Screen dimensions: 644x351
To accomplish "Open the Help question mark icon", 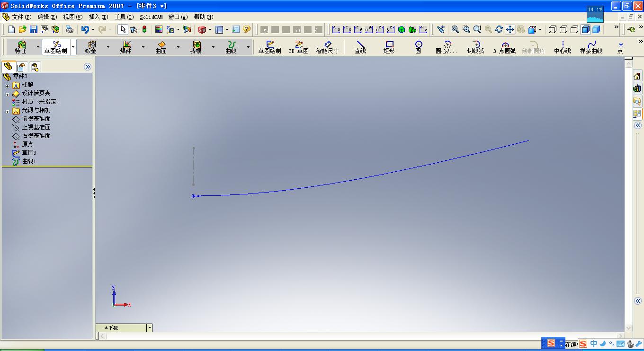I will click(247, 29).
